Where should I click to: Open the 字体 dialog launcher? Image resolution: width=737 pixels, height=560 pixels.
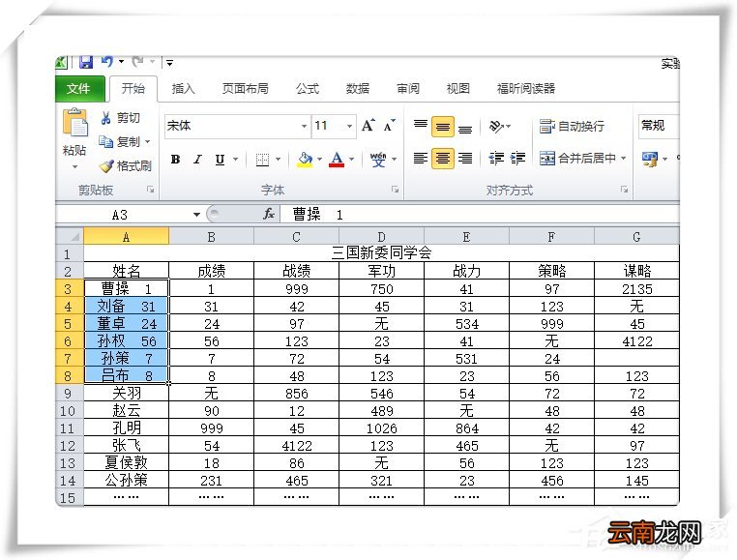(395, 189)
